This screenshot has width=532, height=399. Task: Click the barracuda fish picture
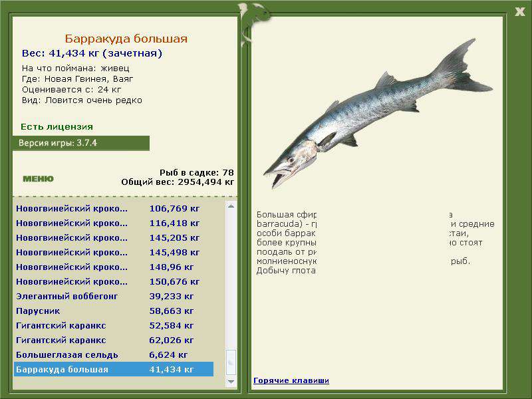pyautogui.click(x=378, y=114)
